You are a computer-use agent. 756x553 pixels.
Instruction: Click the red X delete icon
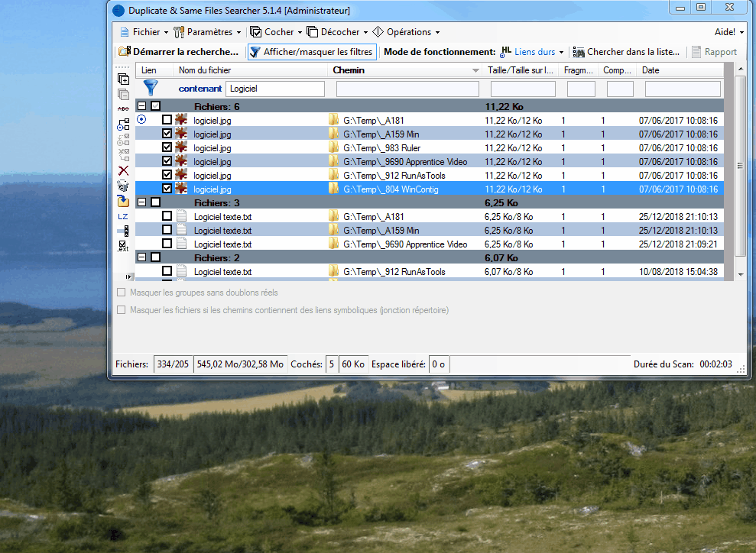tap(123, 170)
